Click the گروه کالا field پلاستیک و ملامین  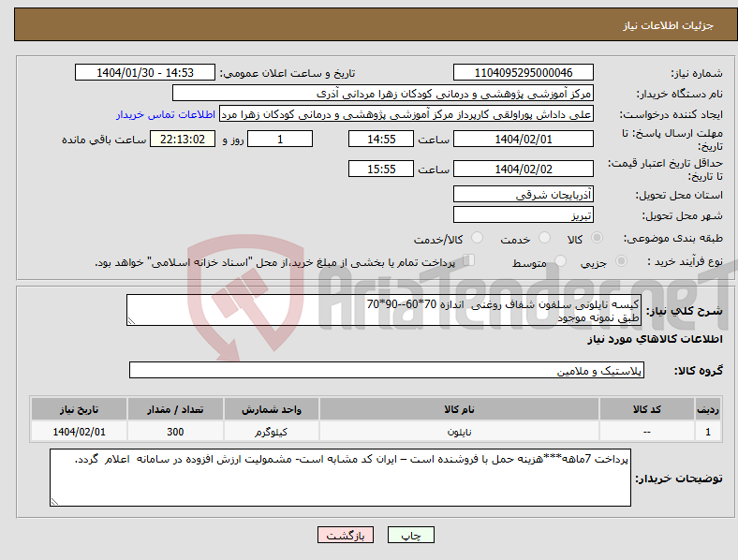(387, 370)
